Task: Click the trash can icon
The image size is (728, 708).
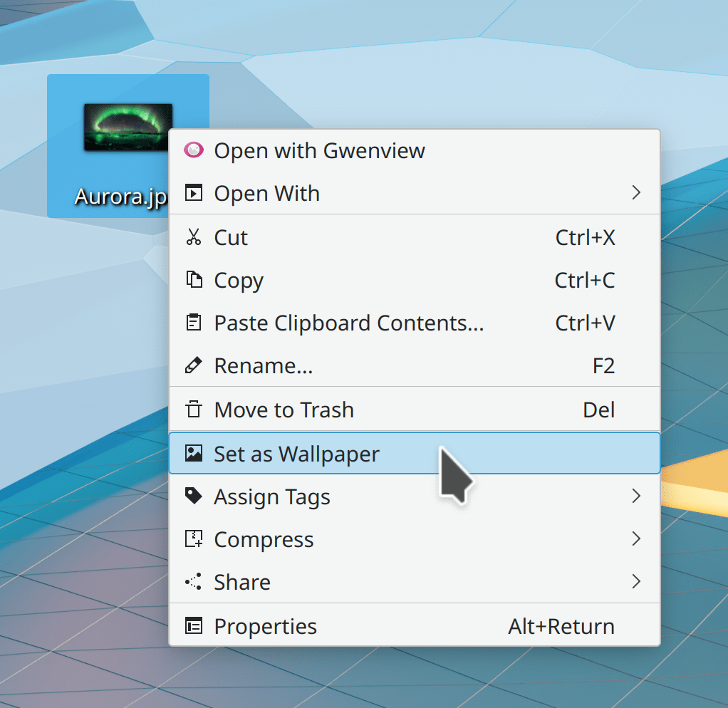Action: 193,410
